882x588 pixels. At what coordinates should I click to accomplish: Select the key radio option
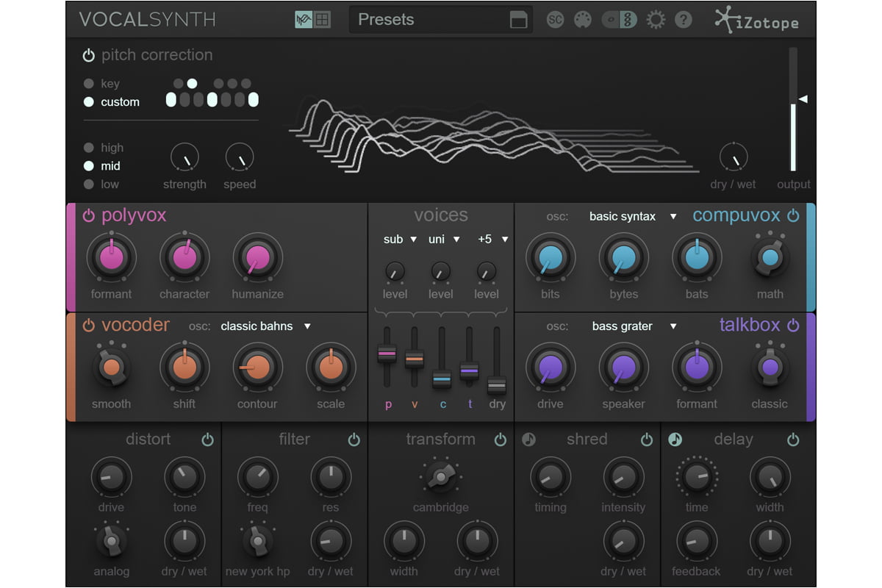coord(101,84)
